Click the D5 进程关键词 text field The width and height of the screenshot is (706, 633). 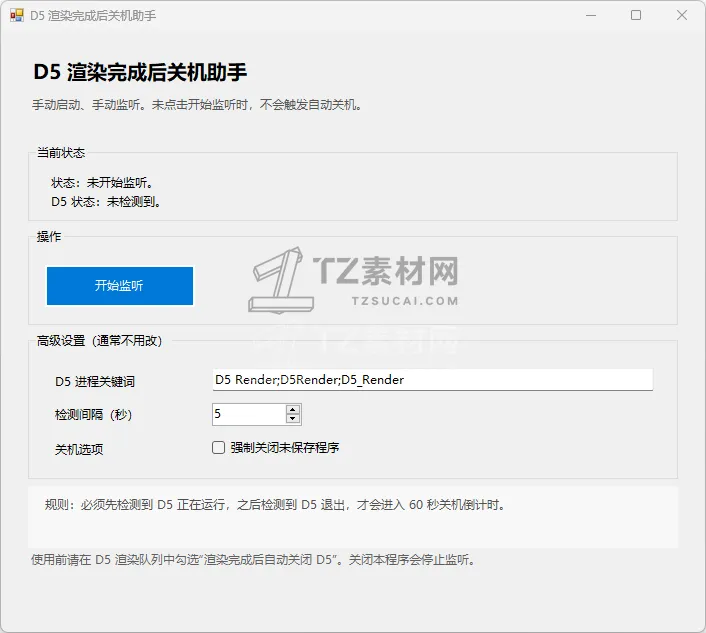point(432,380)
